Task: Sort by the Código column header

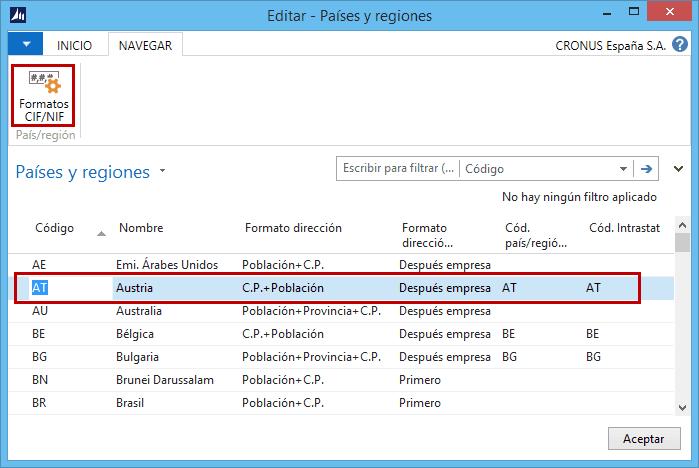Action: tap(54, 228)
